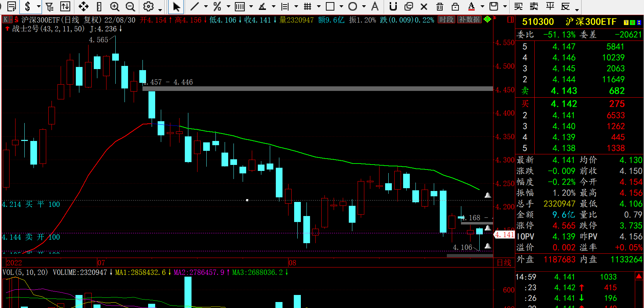Select the four-way move tool
644x308 pixels.
(84, 6)
